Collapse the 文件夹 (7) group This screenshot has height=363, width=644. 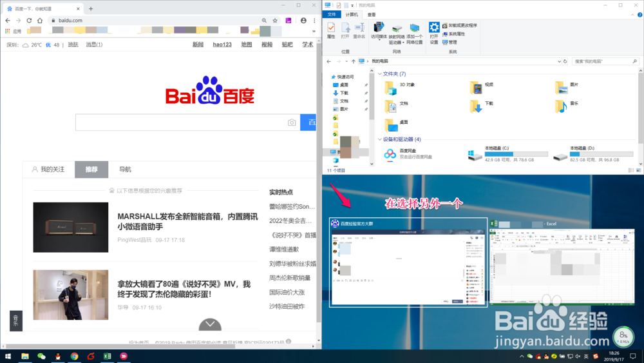379,74
